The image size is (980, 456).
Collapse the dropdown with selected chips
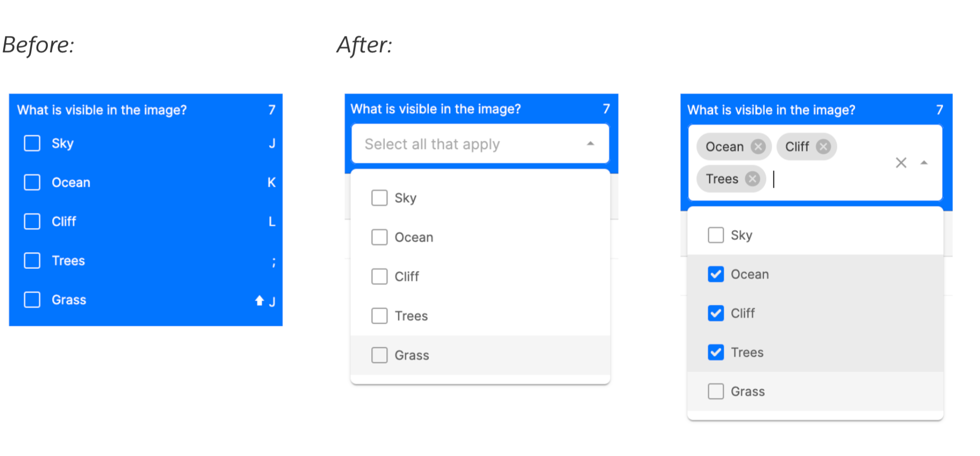coord(924,162)
